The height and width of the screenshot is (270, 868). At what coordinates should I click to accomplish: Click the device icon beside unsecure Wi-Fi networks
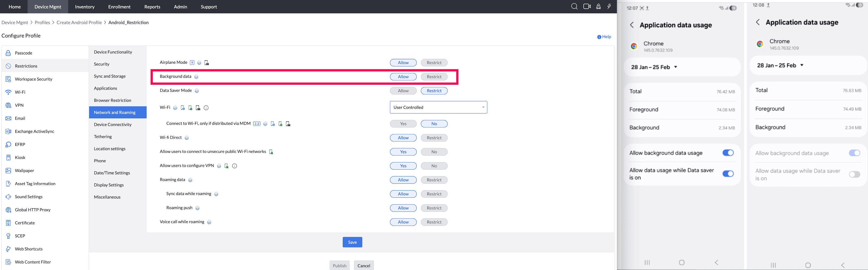click(x=271, y=152)
